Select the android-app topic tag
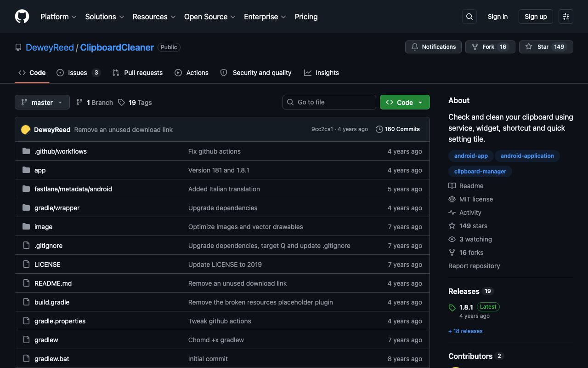The width and height of the screenshot is (588, 368). click(x=471, y=156)
